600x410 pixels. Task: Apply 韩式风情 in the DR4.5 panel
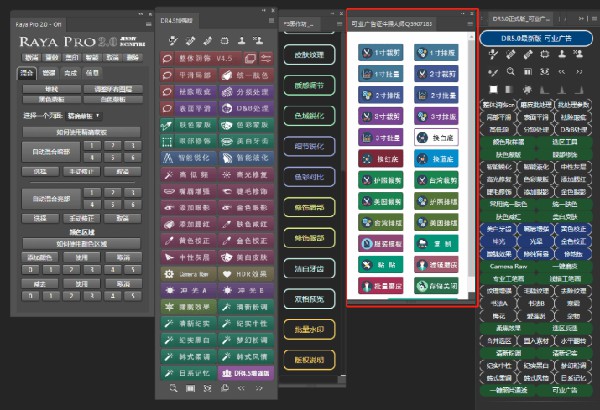[x=246, y=357]
